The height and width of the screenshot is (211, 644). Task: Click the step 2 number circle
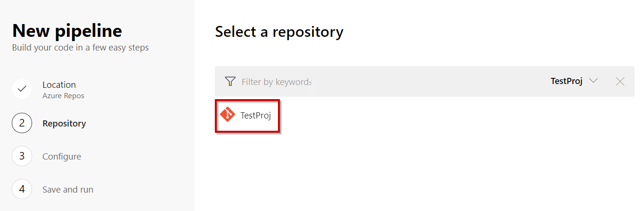[22, 124]
